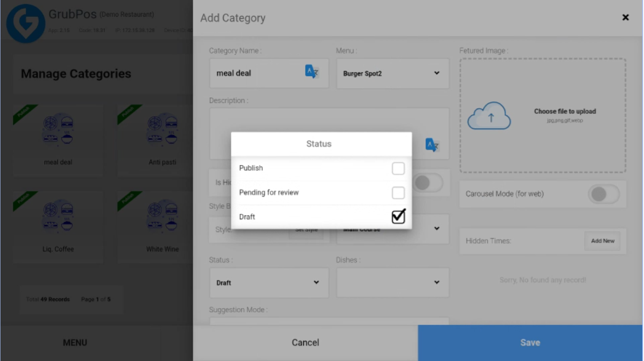This screenshot has width=644, height=361.
Task: Check the Pending for review checkbox
Action: 398,193
